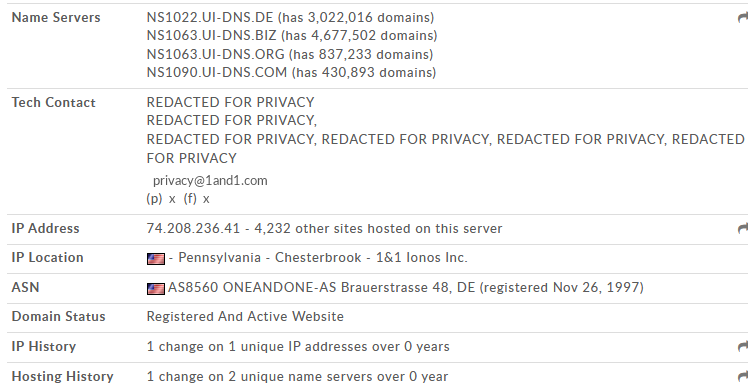Click the US flag beside AS8560 ASN
This screenshot has width=748, height=392.
pos(156,289)
